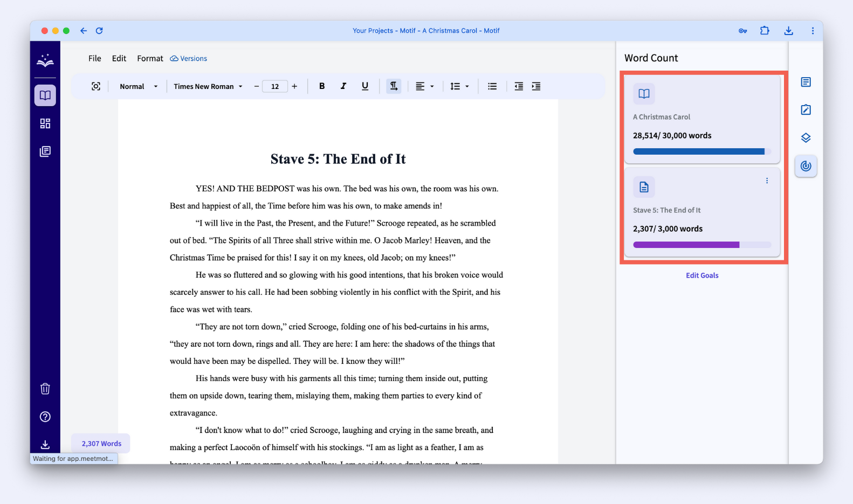Increase paragraph indent
The height and width of the screenshot is (504, 853).
pyautogui.click(x=536, y=86)
